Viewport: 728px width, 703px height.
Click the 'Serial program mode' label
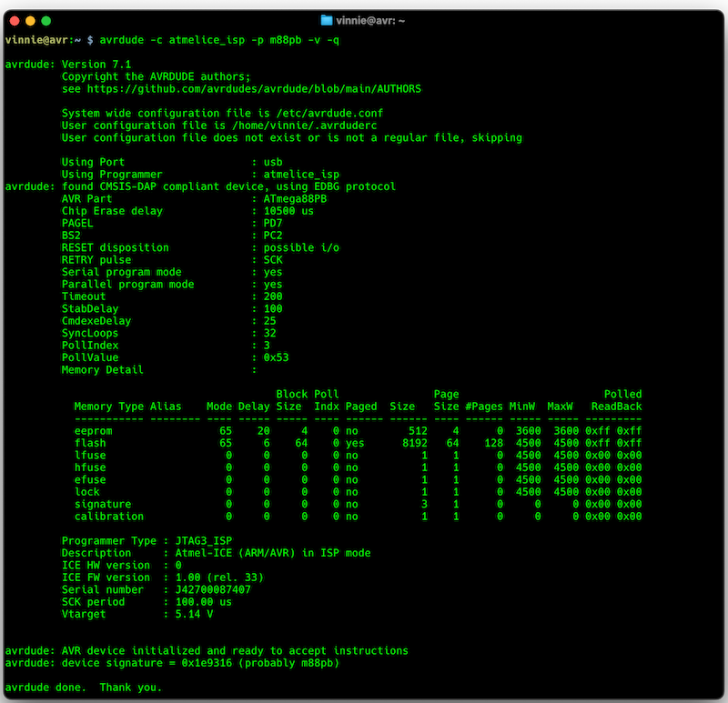click(122, 272)
